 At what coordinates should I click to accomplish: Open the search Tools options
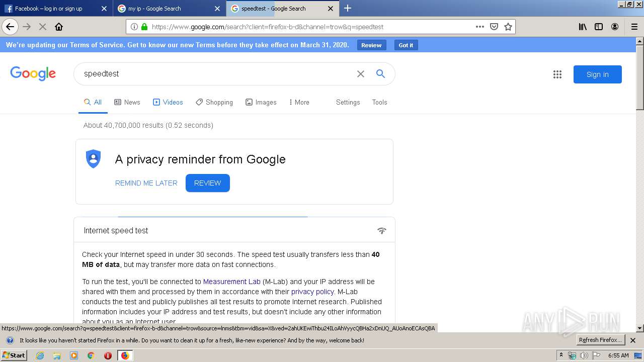pyautogui.click(x=380, y=102)
